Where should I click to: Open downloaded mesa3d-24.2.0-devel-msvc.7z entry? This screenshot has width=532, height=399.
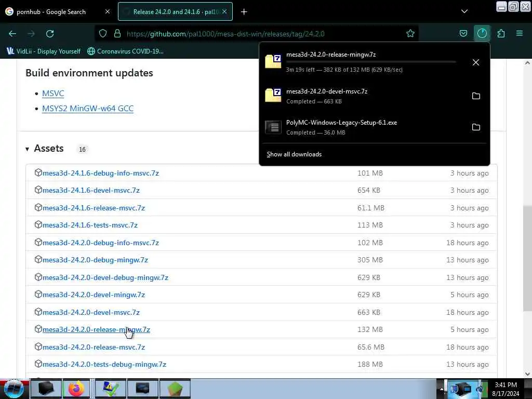click(x=364, y=96)
